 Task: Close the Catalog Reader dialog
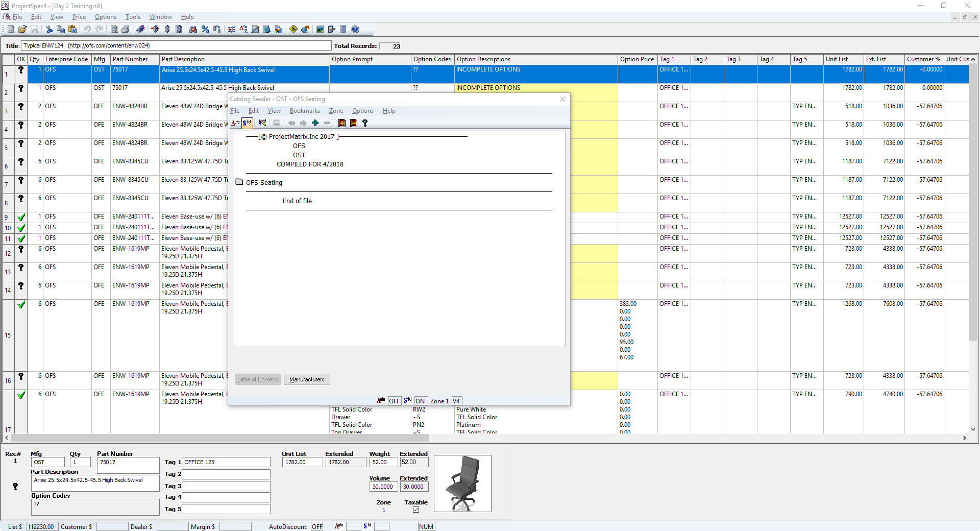tap(562, 99)
